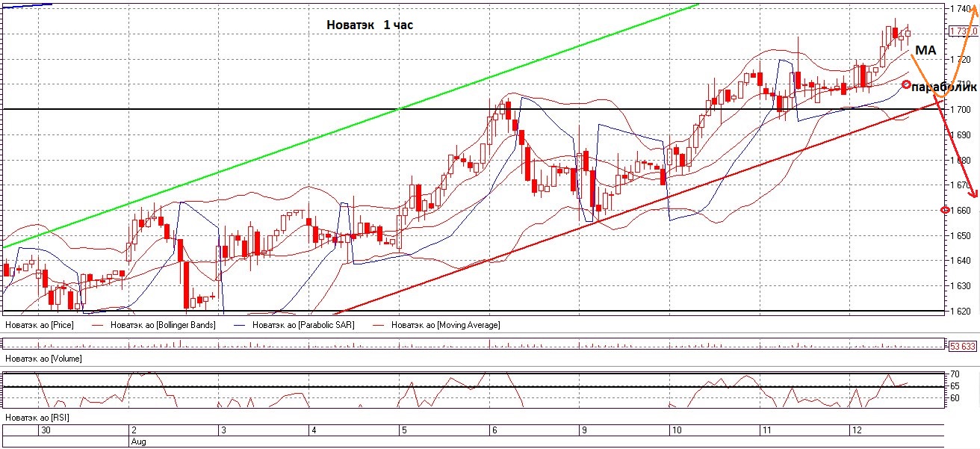Viewport: 980px width, 449px height.
Task: Click the RSI axis level 70
Action: (x=955, y=374)
